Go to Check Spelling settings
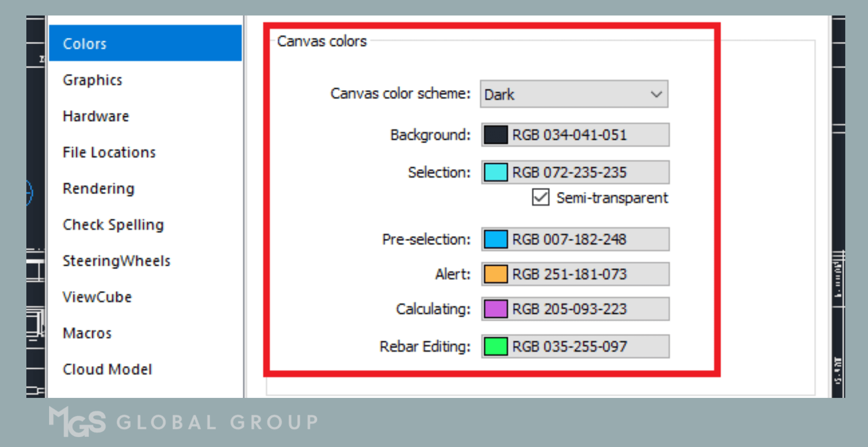 point(113,224)
